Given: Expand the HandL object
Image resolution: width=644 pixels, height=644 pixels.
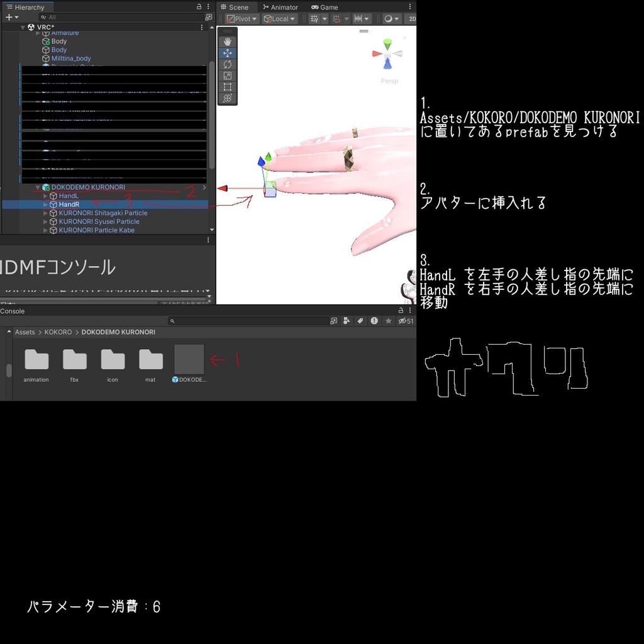Looking at the screenshot, I should [x=45, y=196].
